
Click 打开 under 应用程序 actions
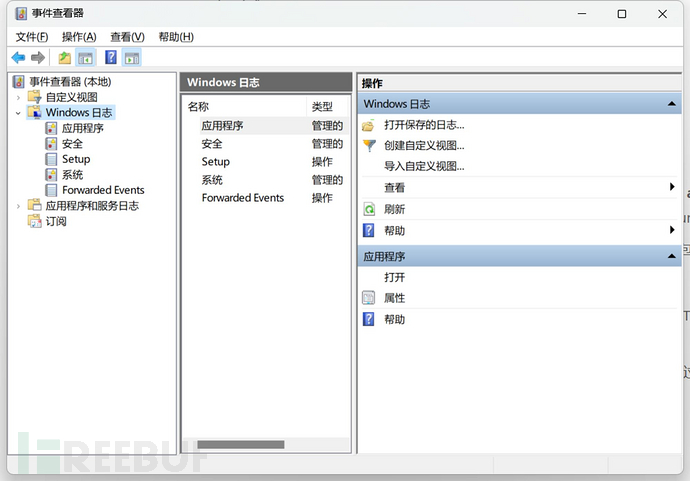click(394, 277)
